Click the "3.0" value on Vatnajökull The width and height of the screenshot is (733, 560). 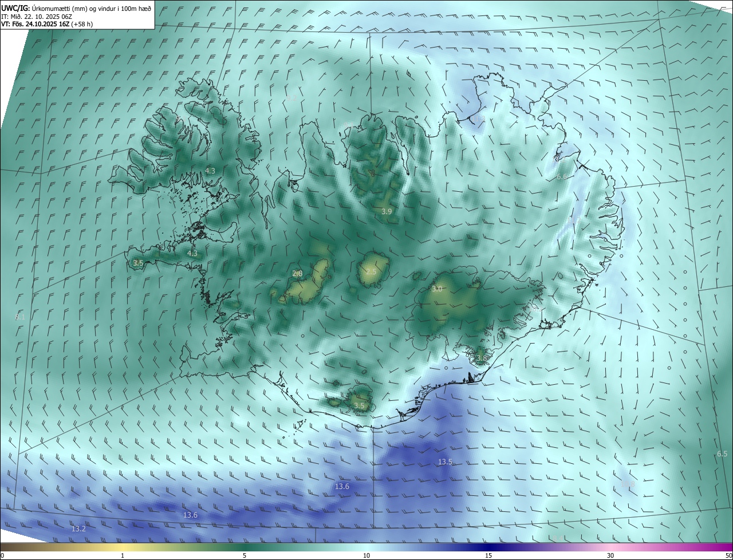436,289
